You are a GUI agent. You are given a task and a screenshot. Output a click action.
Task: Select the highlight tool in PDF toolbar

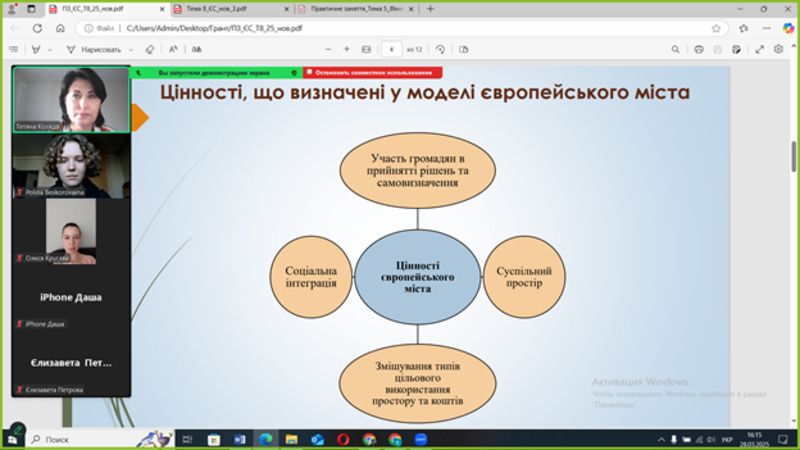(x=36, y=49)
